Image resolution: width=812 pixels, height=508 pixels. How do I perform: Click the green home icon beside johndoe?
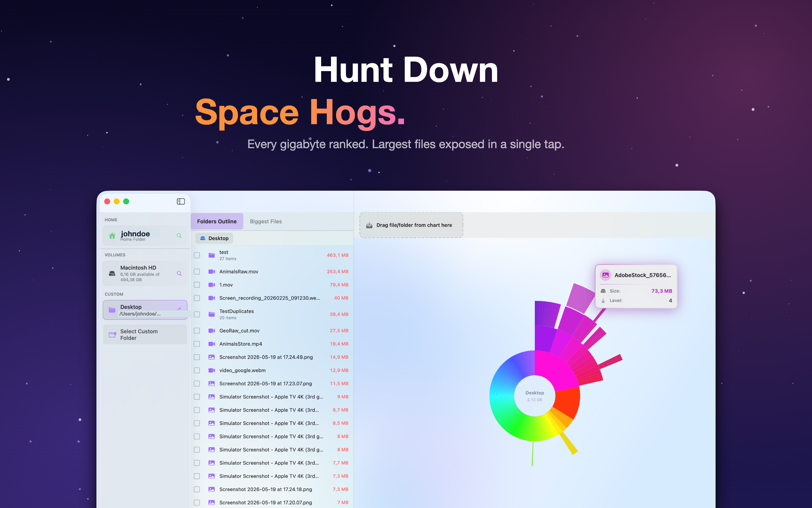click(112, 236)
